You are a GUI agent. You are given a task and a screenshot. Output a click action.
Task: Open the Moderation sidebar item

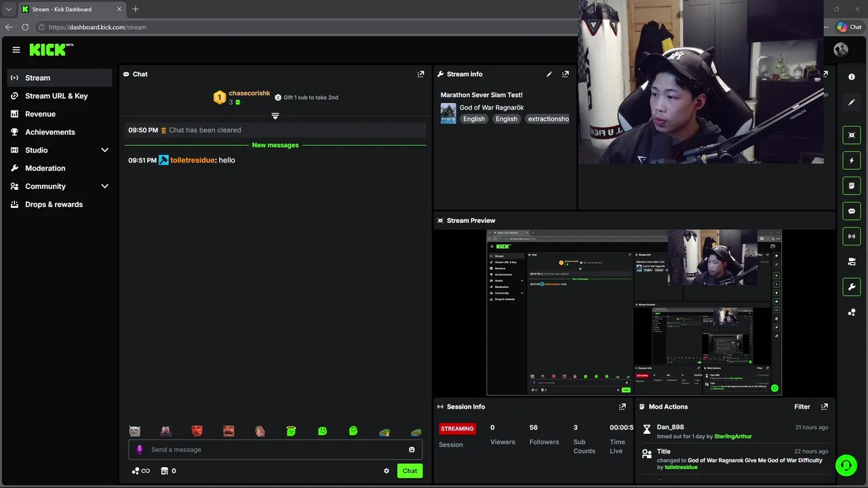[60, 168]
